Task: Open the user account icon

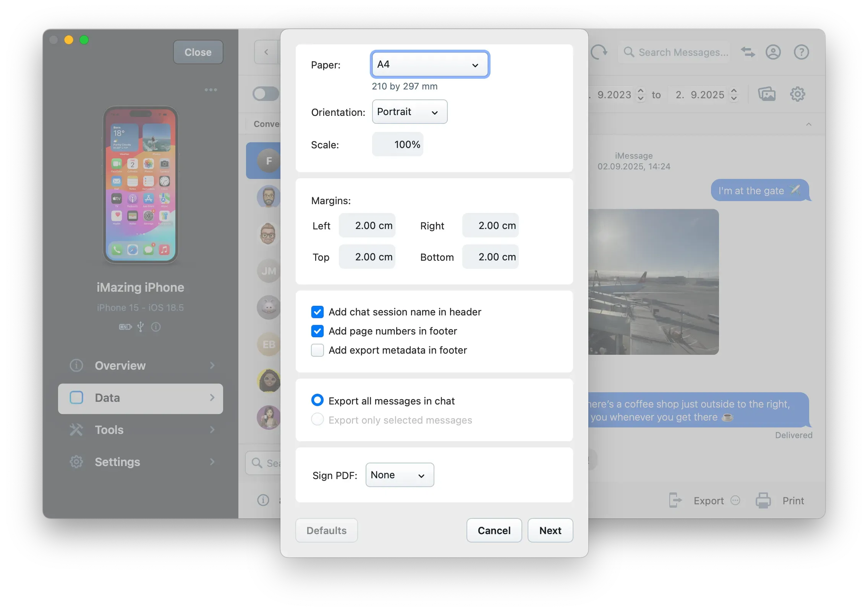Action: [x=773, y=52]
